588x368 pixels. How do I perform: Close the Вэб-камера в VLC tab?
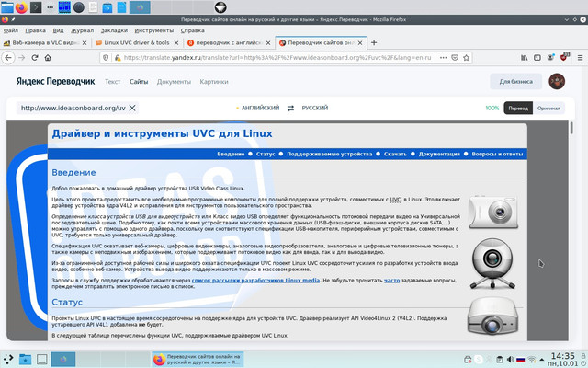(x=85, y=43)
